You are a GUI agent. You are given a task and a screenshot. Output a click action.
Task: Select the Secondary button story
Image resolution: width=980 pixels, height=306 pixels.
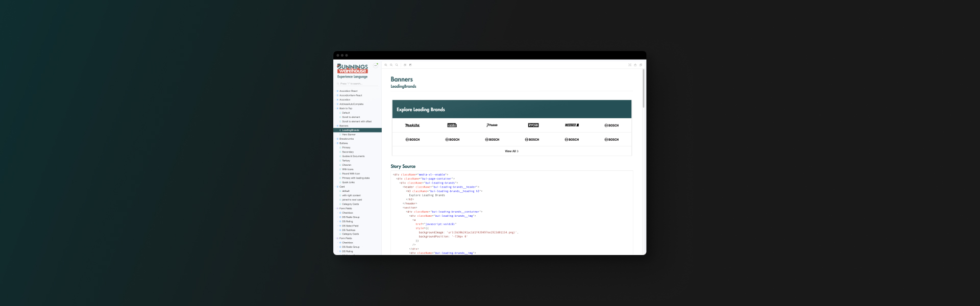[x=348, y=152]
